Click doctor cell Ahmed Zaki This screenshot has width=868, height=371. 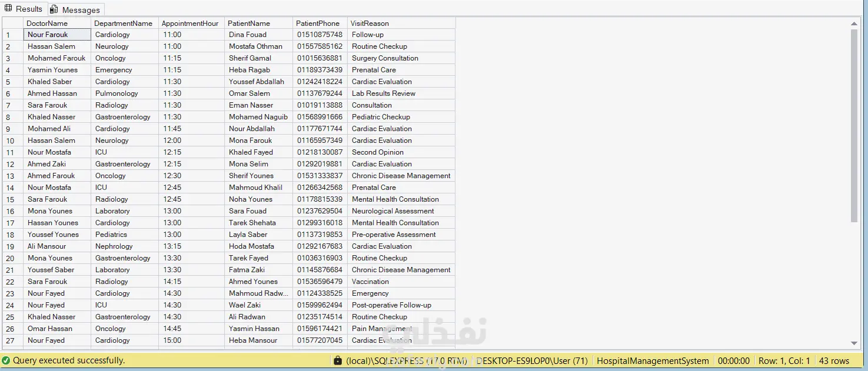click(57, 164)
